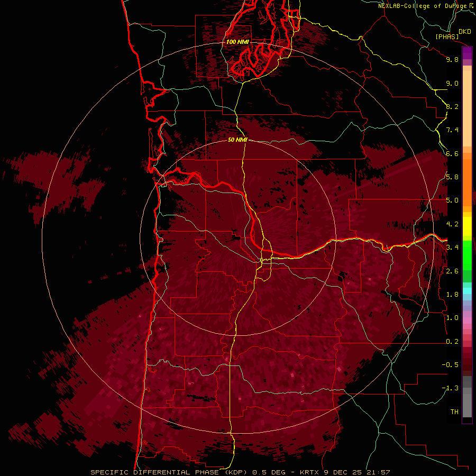This screenshot has width=476, height=476.
Task: Click the 6.6 value on the color scale
Action: [x=452, y=153]
